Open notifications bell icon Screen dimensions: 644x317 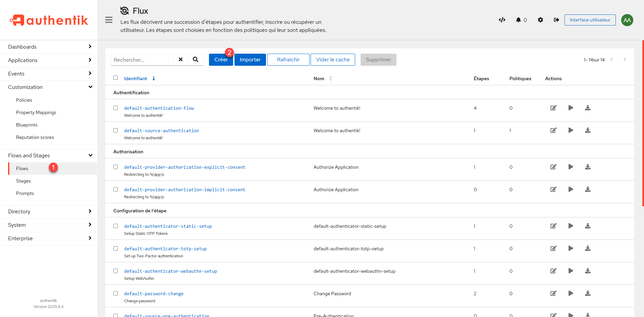[x=519, y=20]
